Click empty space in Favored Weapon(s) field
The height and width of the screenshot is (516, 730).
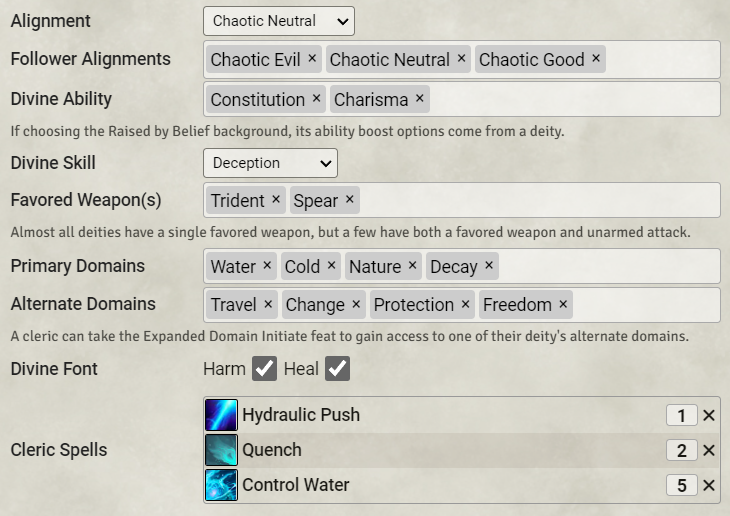(540, 201)
